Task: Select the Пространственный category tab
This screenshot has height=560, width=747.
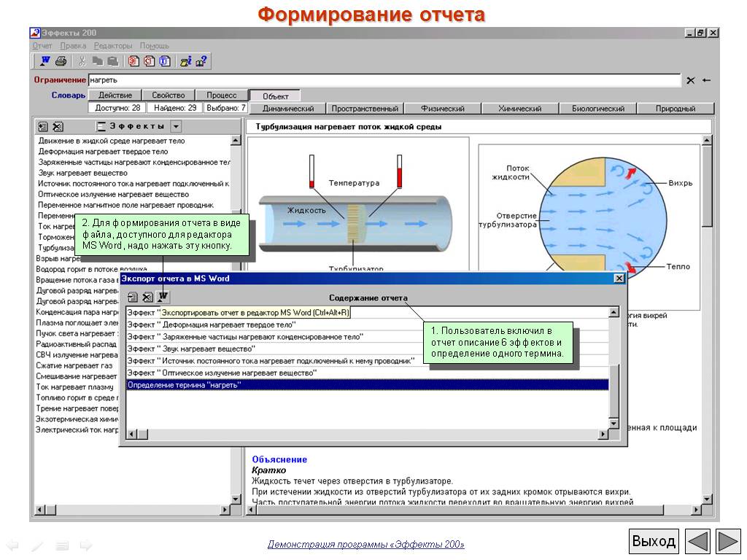Action: point(365,109)
